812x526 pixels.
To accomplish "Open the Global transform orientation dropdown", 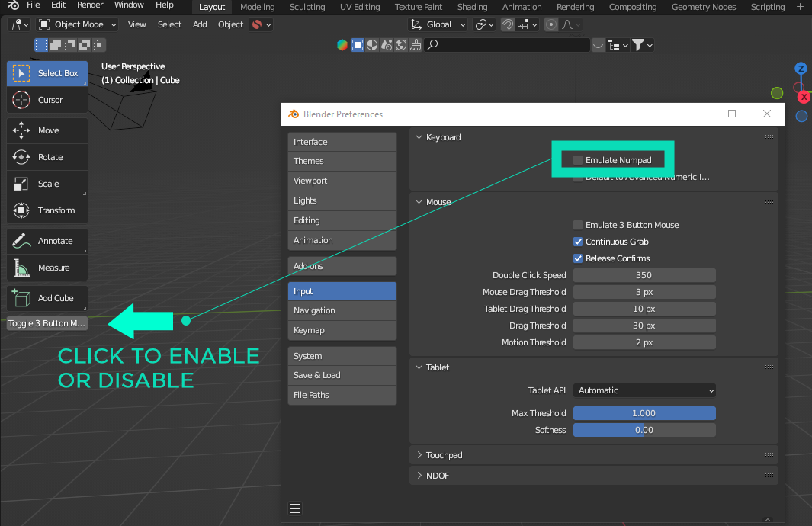I will point(438,24).
